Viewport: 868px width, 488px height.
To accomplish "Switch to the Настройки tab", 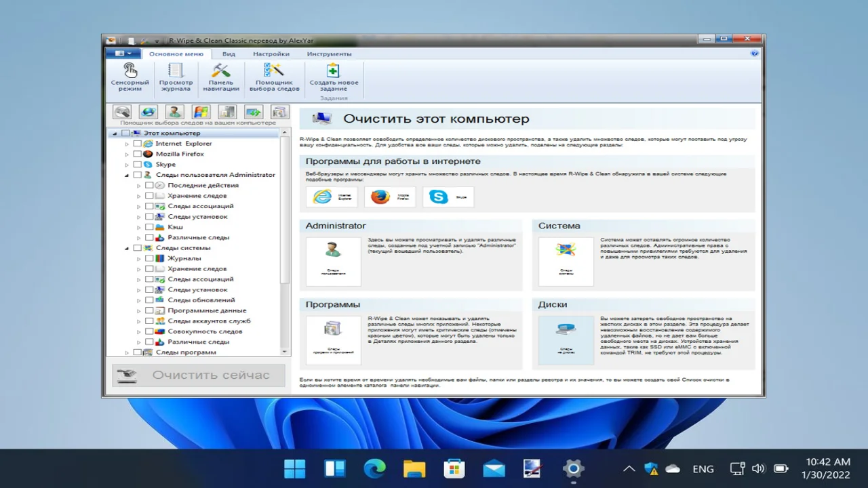I will (x=271, y=54).
